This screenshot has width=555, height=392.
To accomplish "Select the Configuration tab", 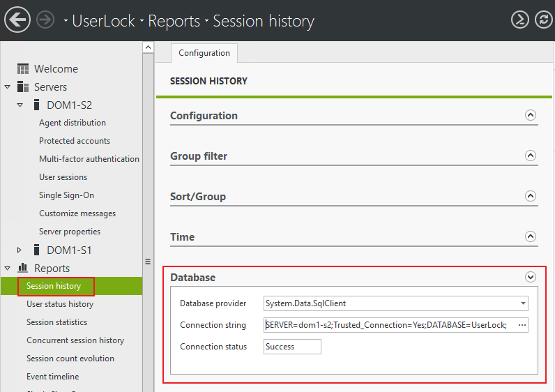I will [204, 53].
